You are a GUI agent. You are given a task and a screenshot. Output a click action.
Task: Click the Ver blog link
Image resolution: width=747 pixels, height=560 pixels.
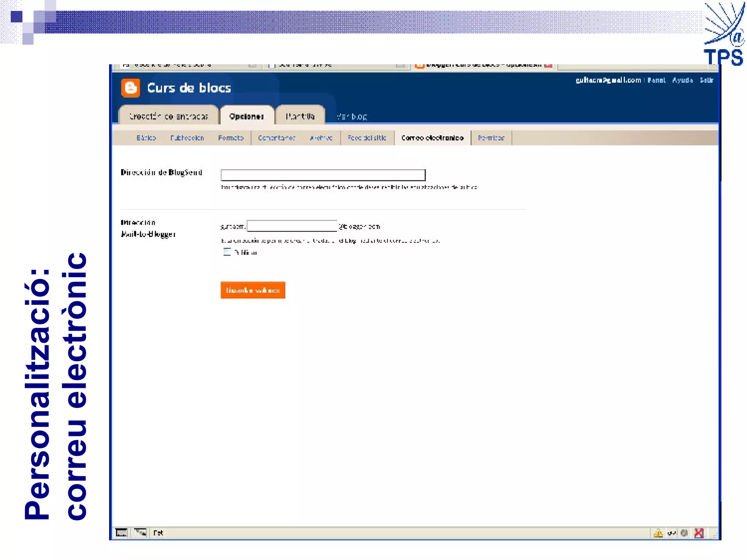352,117
